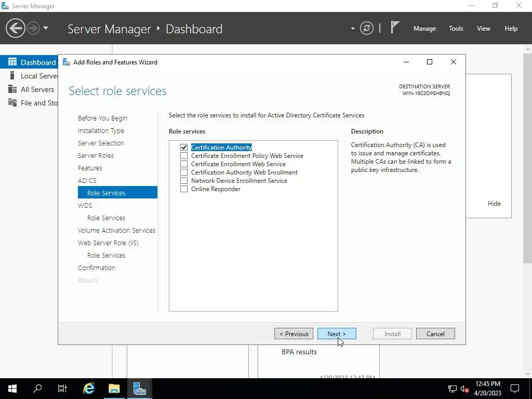The width and height of the screenshot is (532, 399).
Task: Click BPA results in Server Manager
Action: click(299, 352)
